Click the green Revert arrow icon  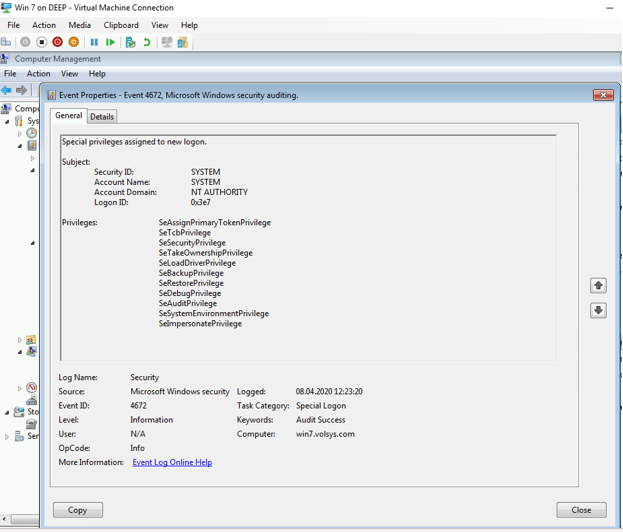(147, 42)
